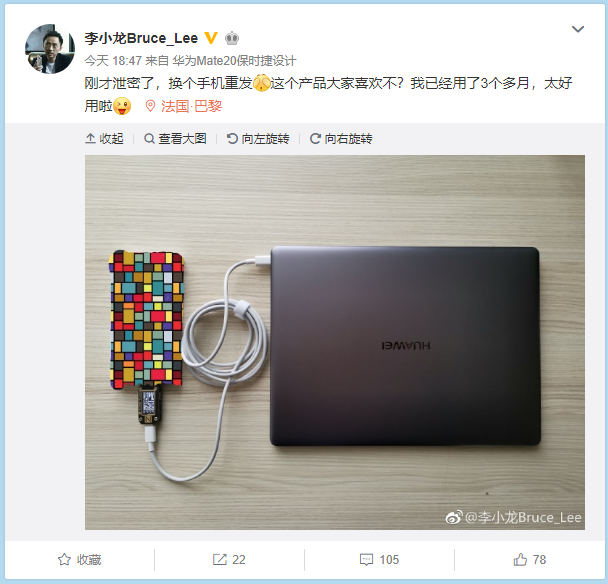Click the orange V verification badge

point(211,38)
